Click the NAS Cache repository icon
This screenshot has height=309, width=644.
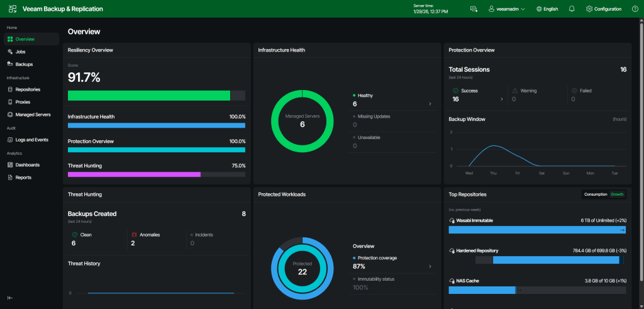click(x=452, y=281)
